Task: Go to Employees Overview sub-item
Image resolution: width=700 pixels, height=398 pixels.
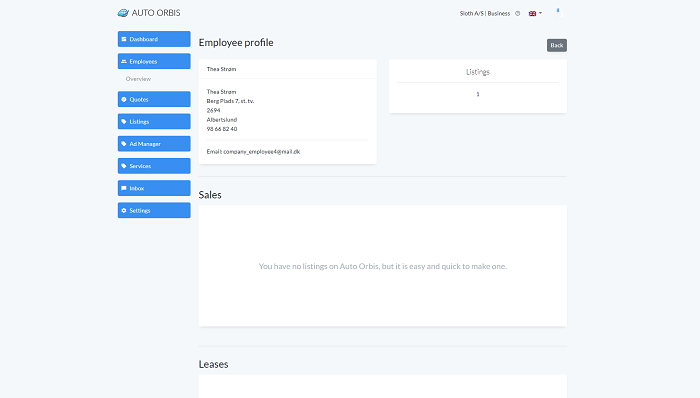Action: click(x=138, y=79)
